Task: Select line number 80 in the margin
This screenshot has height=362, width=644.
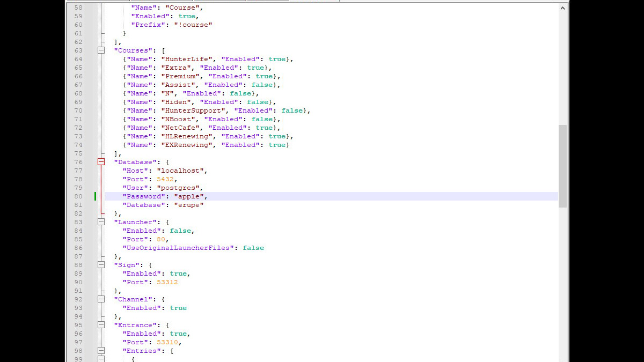Action: (x=78, y=196)
